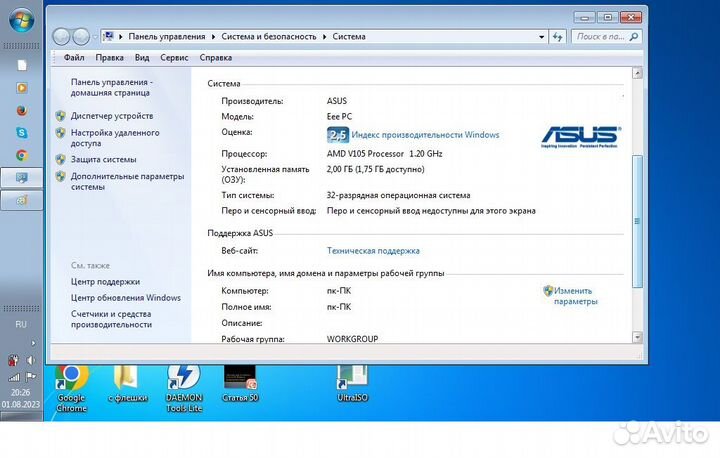
Task: Open the network signal tray icon
Action: click(13, 377)
